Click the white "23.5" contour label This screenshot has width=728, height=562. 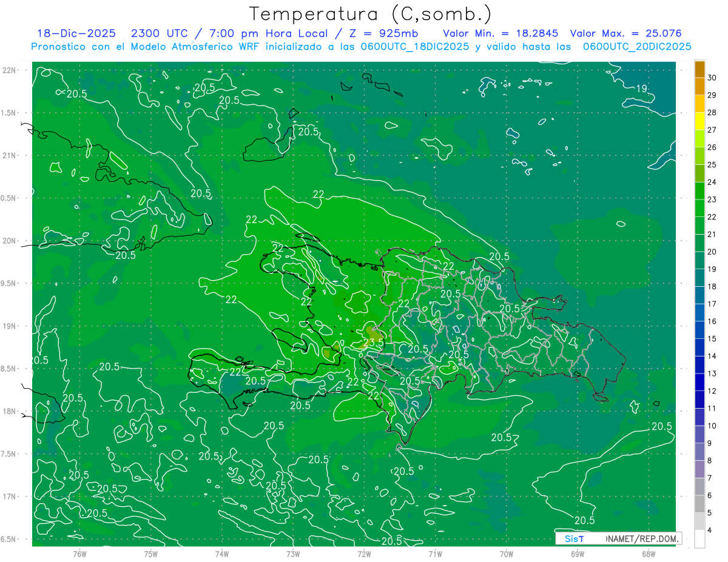click(373, 342)
